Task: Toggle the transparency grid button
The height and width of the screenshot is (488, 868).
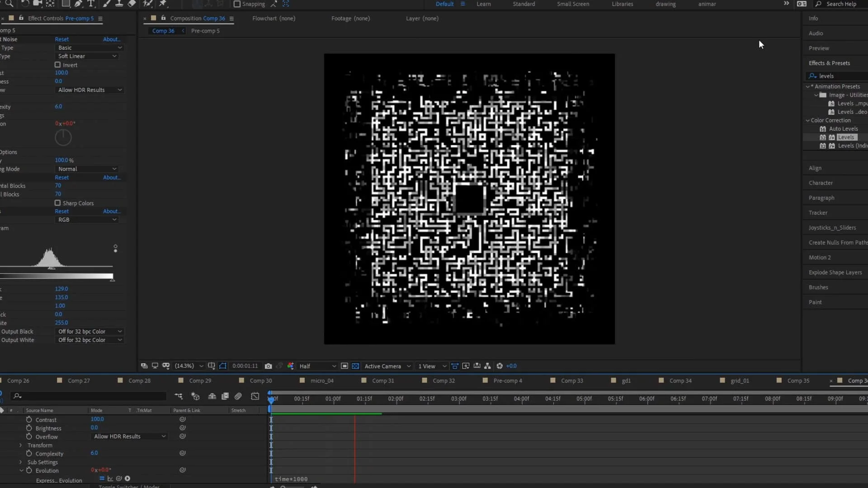Action: pyautogui.click(x=355, y=366)
